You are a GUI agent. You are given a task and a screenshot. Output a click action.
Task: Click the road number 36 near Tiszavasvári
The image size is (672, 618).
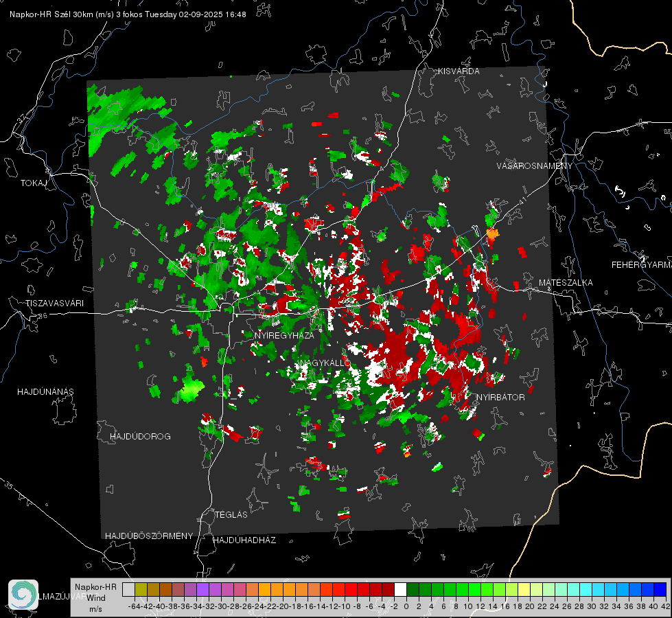(43, 316)
